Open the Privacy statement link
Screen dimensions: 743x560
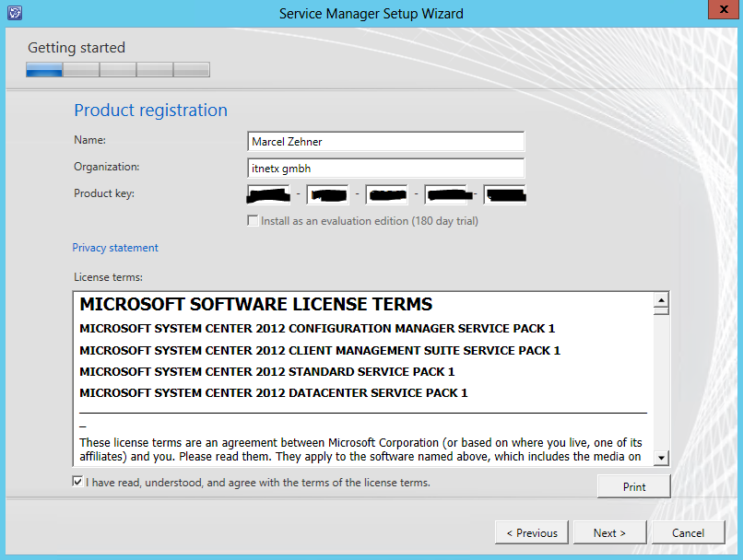coord(115,248)
